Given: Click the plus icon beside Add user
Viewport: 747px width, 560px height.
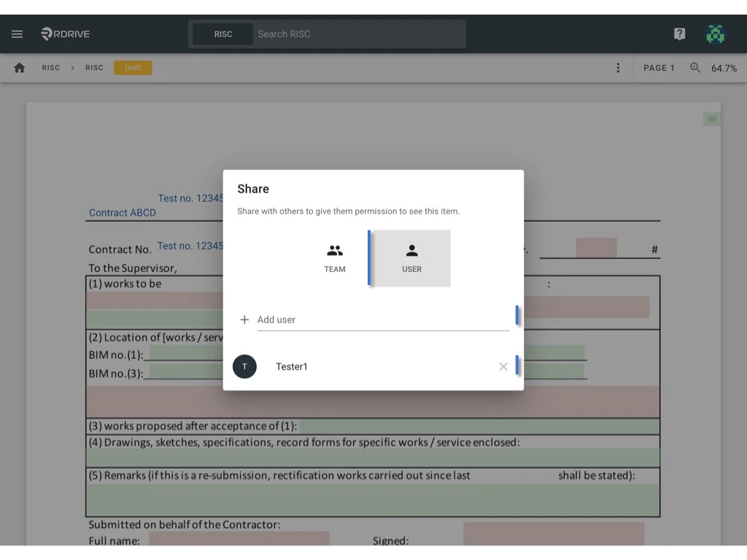Looking at the screenshot, I should (x=244, y=319).
